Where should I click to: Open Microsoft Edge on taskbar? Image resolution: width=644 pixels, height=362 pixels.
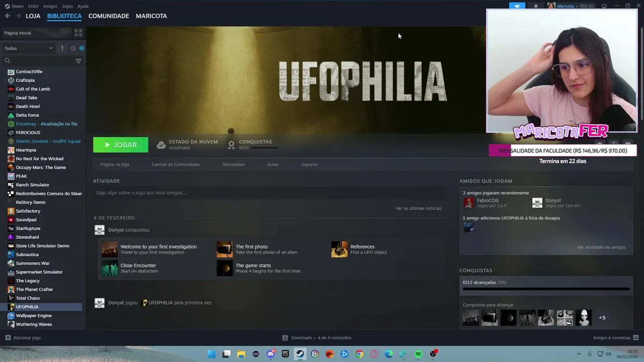388,354
